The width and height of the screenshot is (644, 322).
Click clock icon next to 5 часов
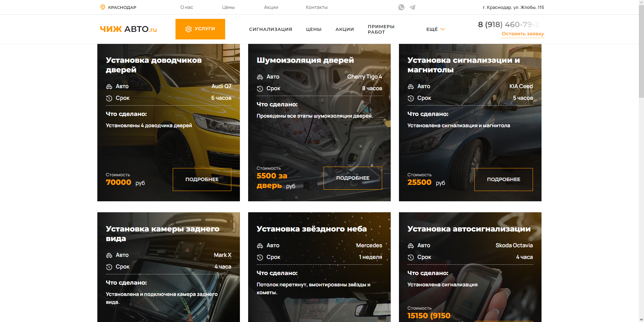[x=411, y=98]
